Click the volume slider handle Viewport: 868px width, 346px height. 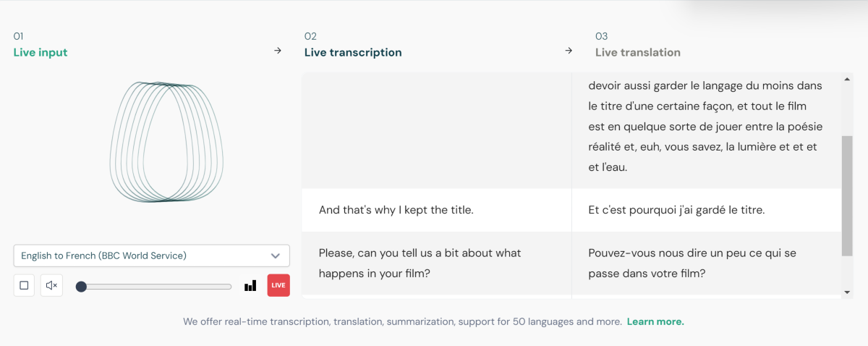tap(81, 287)
